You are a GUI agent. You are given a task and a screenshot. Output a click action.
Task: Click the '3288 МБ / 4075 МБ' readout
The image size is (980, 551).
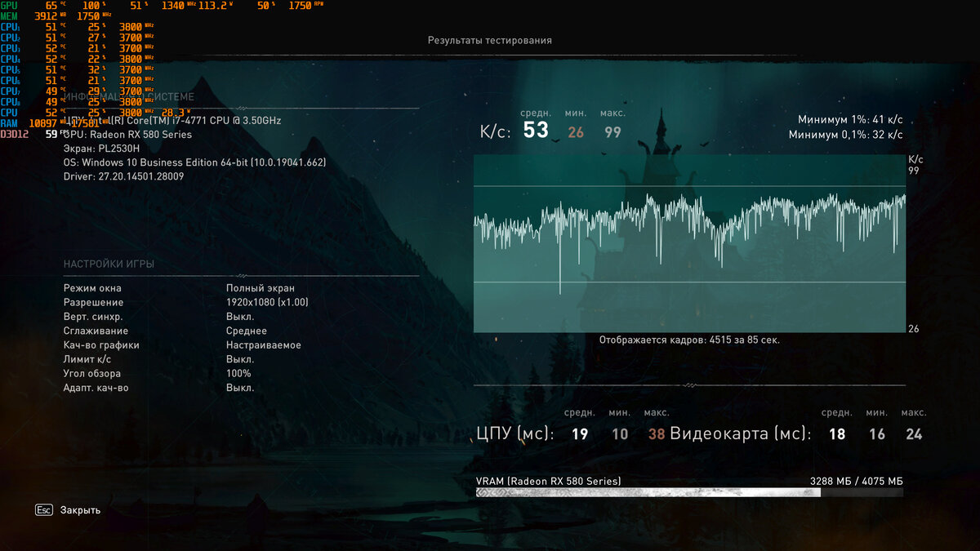[857, 481]
